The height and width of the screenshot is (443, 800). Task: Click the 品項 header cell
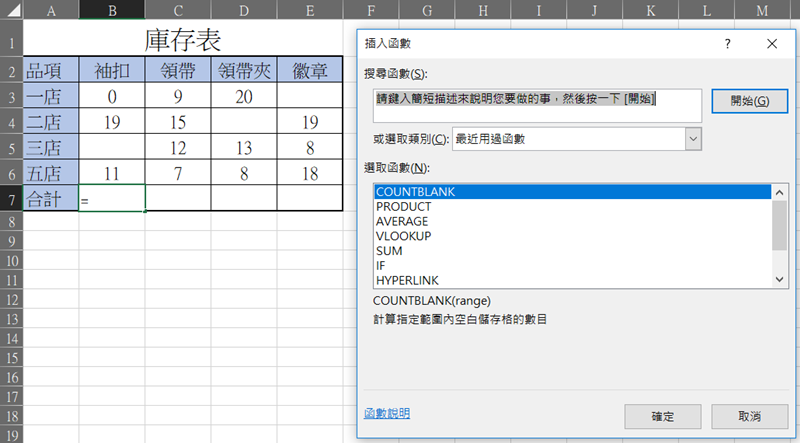tap(51, 70)
